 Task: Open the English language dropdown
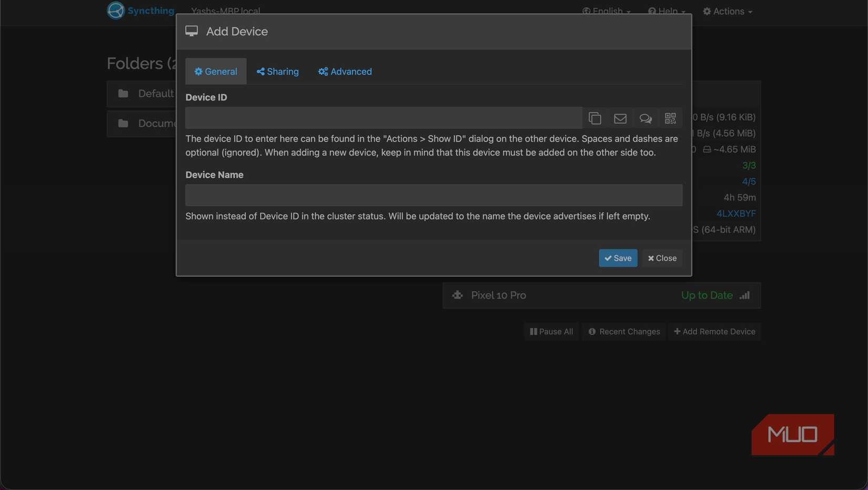pos(607,11)
